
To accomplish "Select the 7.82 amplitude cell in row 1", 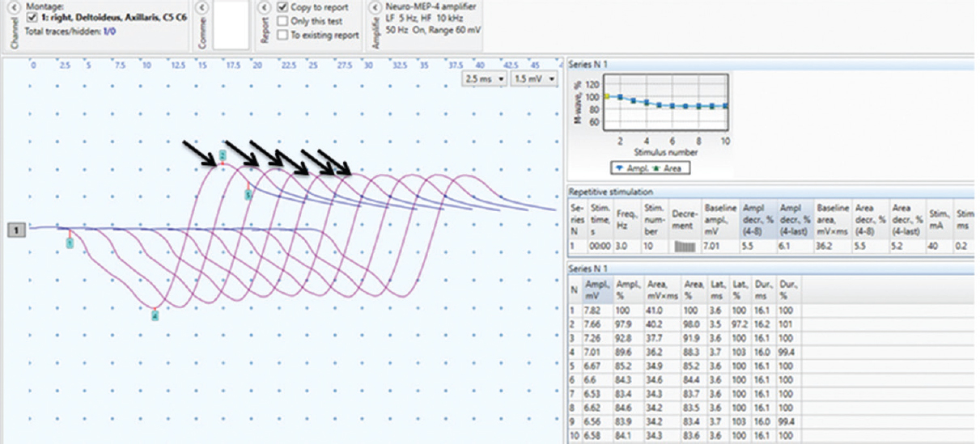I will pos(596,310).
